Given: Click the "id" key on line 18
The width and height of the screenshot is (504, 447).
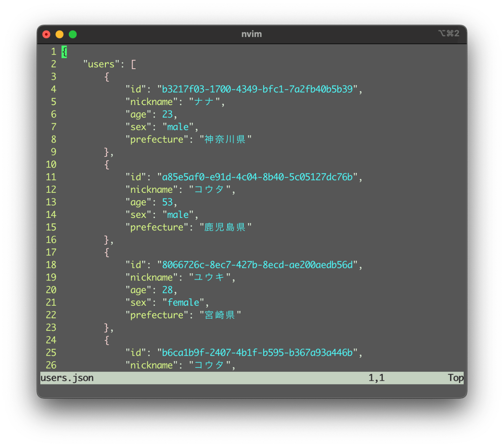Looking at the screenshot, I should point(136,265).
